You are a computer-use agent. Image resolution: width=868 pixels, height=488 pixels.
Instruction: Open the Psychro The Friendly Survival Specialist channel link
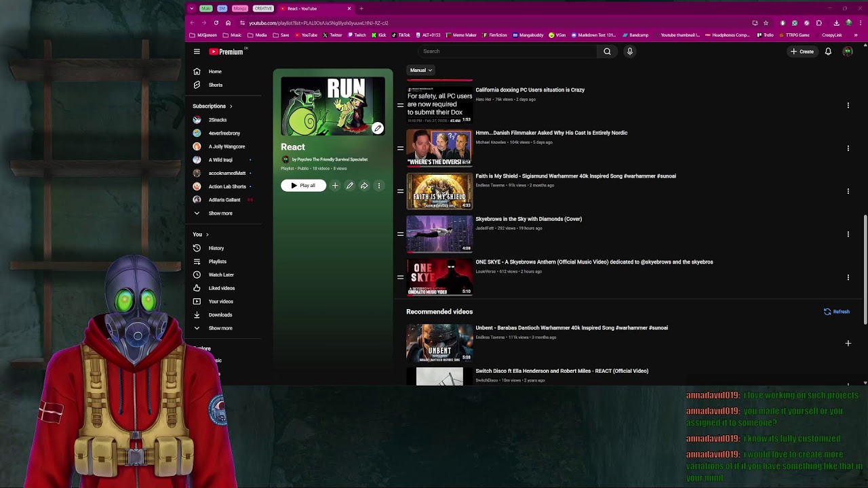[x=330, y=159]
